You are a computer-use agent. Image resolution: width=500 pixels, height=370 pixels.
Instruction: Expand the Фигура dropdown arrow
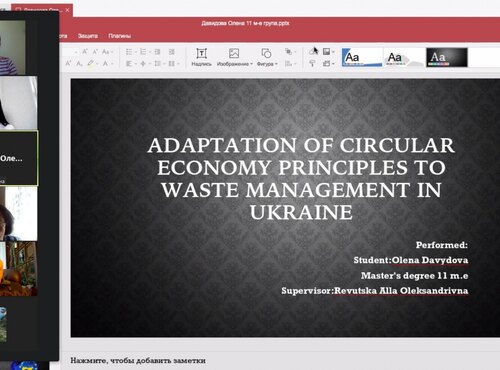tap(276, 64)
